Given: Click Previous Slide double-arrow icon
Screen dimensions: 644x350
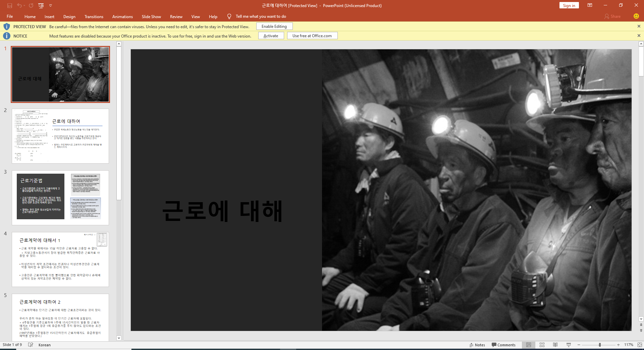Looking at the screenshot, I should [x=641, y=325].
